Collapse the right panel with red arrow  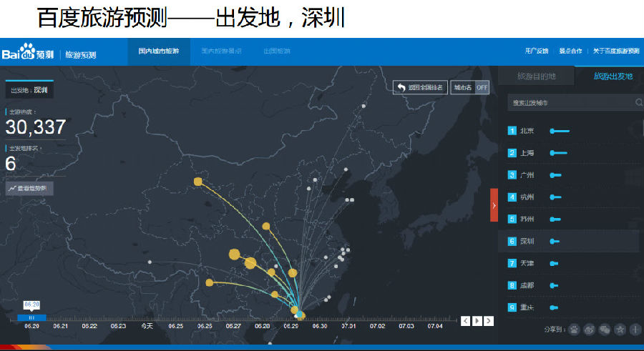pyautogui.click(x=494, y=206)
